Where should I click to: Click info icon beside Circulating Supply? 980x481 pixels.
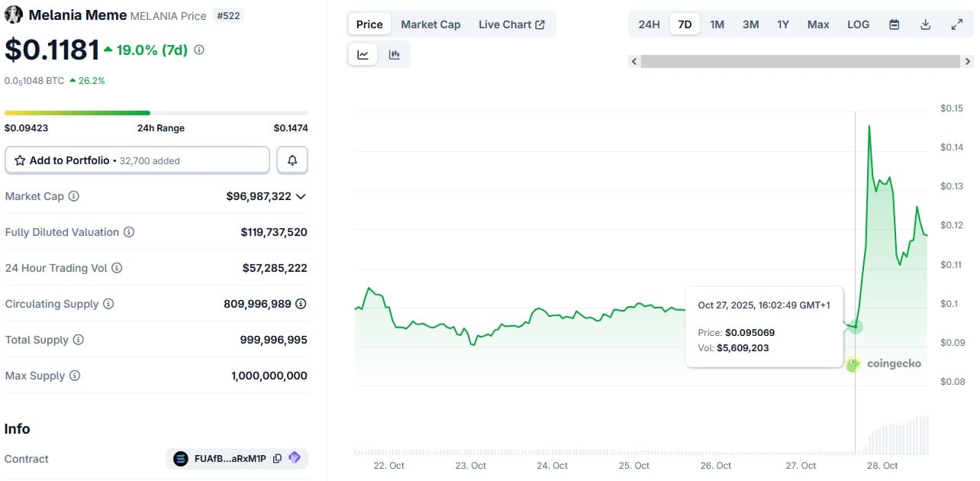tap(108, 304)
